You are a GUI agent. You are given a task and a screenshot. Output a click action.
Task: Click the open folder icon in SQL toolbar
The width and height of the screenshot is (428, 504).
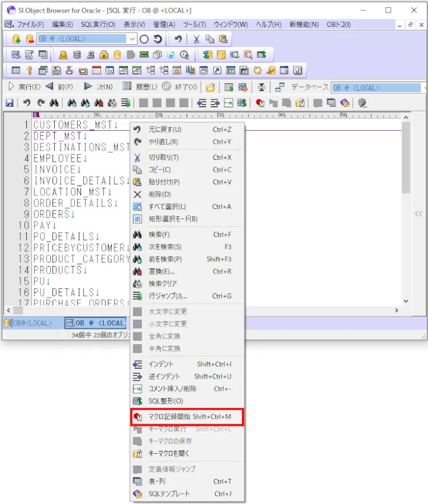[x=211, y=87]
